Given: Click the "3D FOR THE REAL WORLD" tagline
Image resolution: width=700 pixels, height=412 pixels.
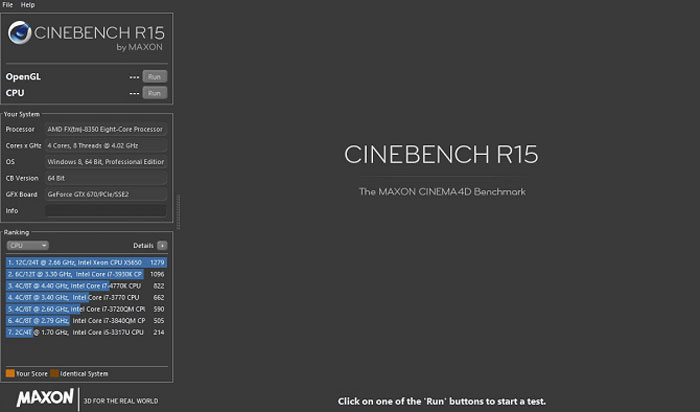Looking at the screenshot, I should [121, 401].
